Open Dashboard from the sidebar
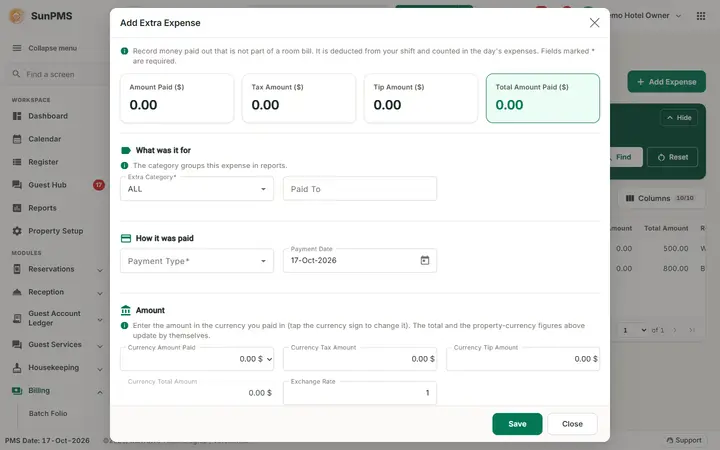The width and height of the screenshot is (720, 450). tap(48, 116)
